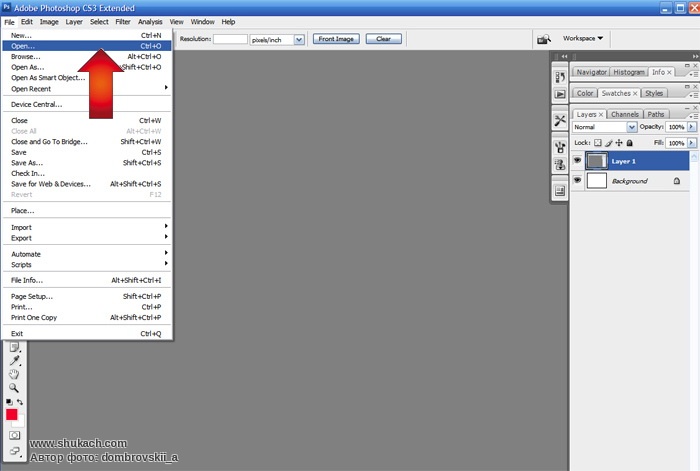Expand the Automate submenu
The height and width of the screenshot is (471, 700).
pos(86,254)
